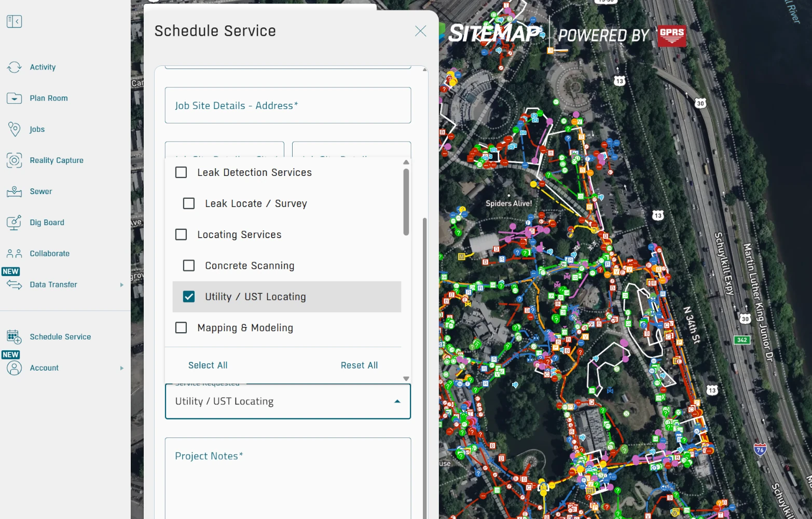
Task: Open the Sewer tool
Action: (41, 191)
